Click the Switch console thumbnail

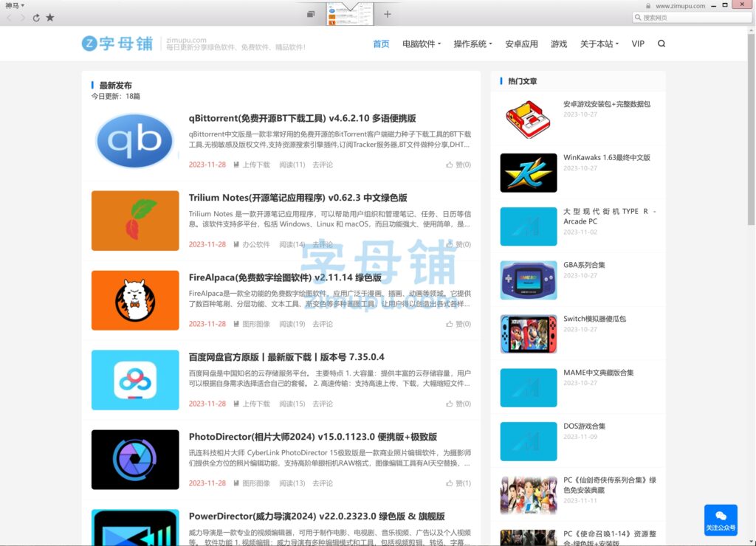529,334
